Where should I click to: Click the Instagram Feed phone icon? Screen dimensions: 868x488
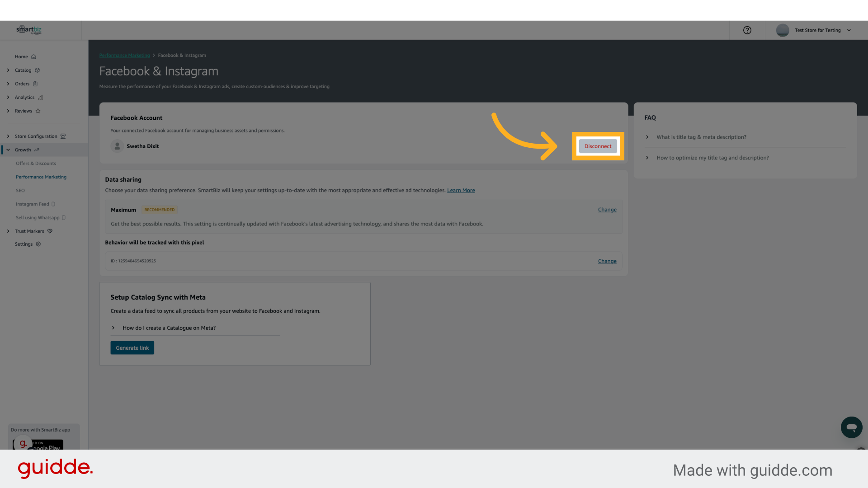53,204
